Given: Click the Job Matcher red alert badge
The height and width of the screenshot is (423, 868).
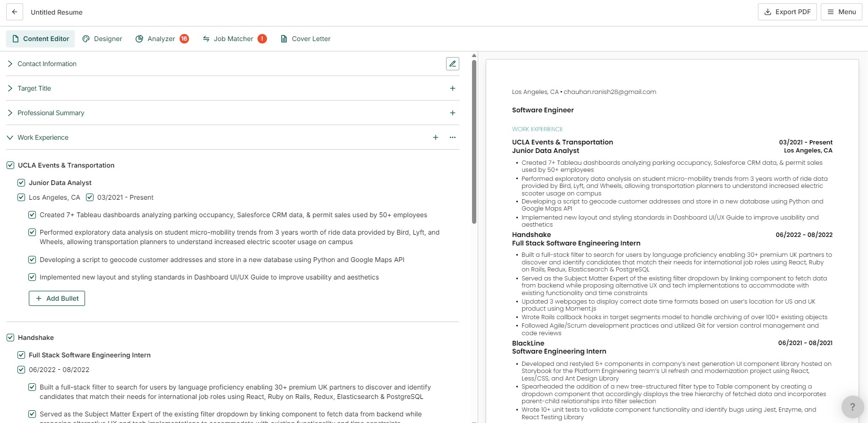Looking at the screenshot, I should click(262, 39).
